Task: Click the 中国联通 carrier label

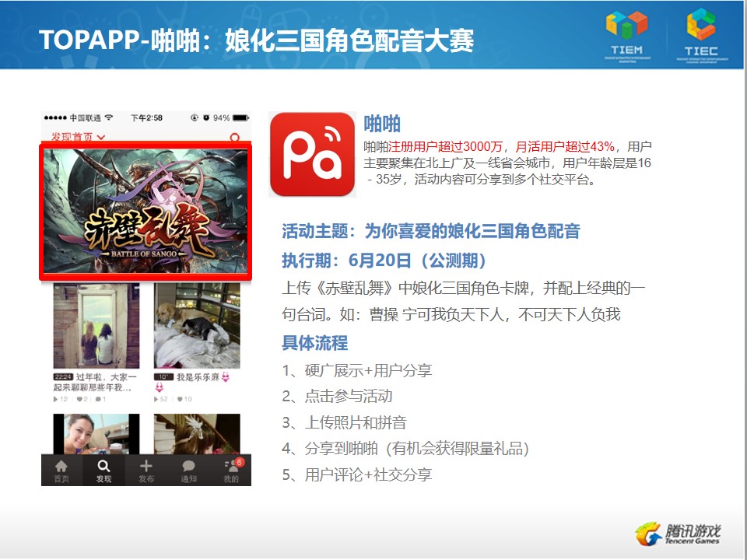Action: click(x=86, y=117)
